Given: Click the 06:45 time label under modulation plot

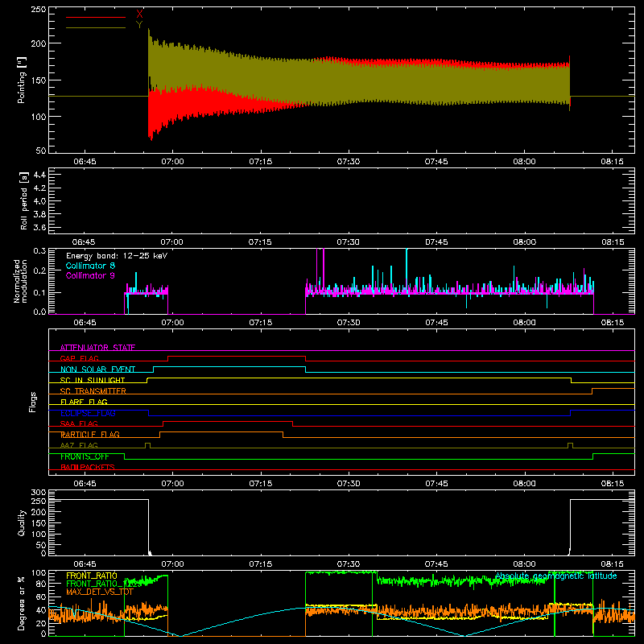Looking at the screenshot, I should 85,323.
